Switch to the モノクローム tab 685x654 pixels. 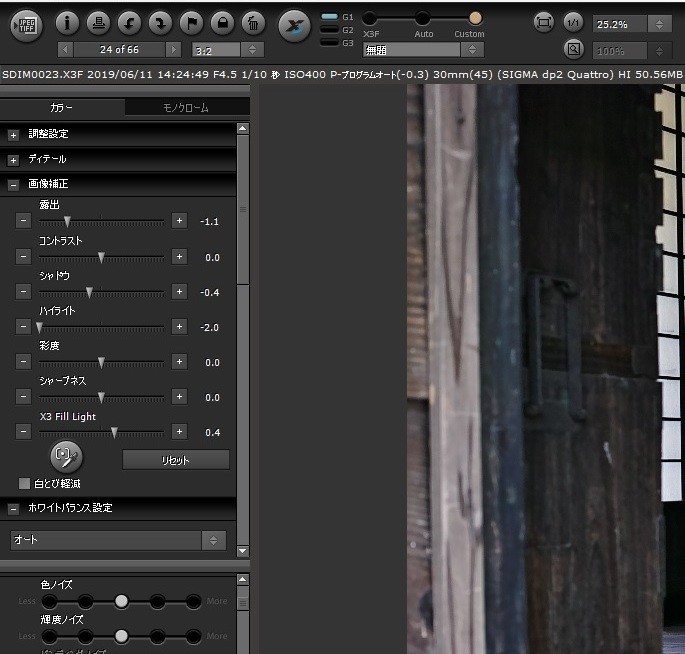187,107
